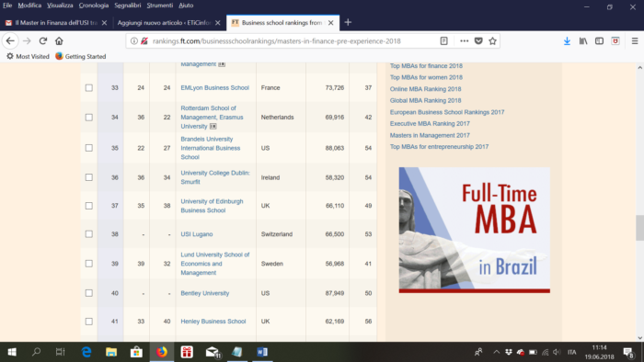
Task: Open taskbar search
Action: [36, 352]
